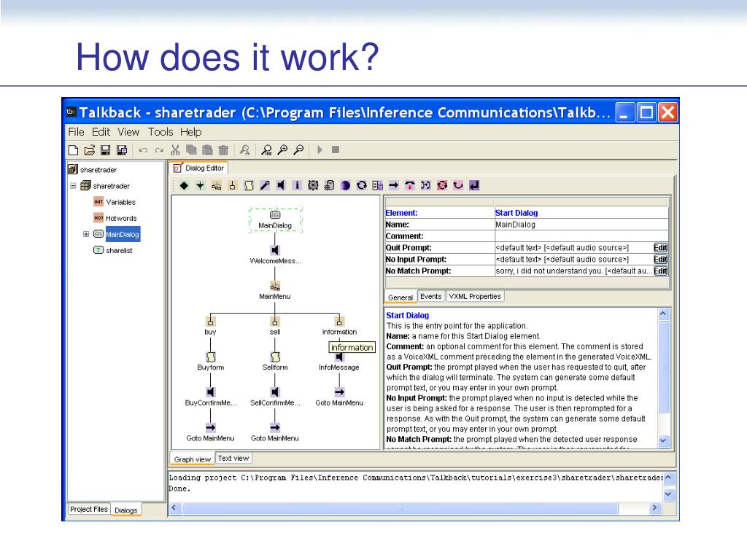Select the bracketed arrows element tool

coord(426,186)
